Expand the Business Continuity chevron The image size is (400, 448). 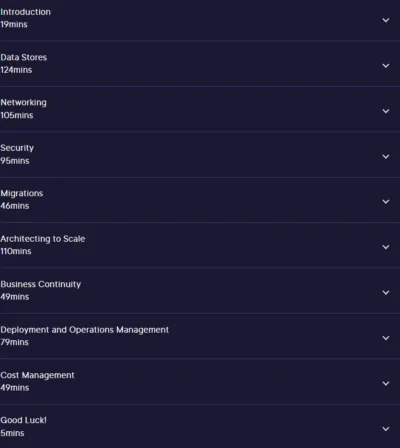(x=386, y=292)
